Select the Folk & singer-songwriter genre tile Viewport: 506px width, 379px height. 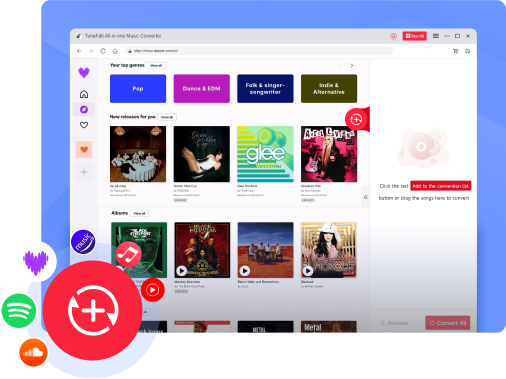click(x=265, y=89)
